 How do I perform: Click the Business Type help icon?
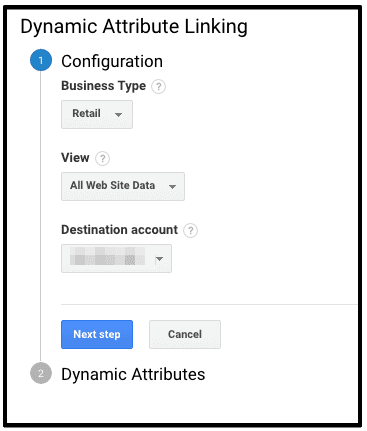coord(158,87)
